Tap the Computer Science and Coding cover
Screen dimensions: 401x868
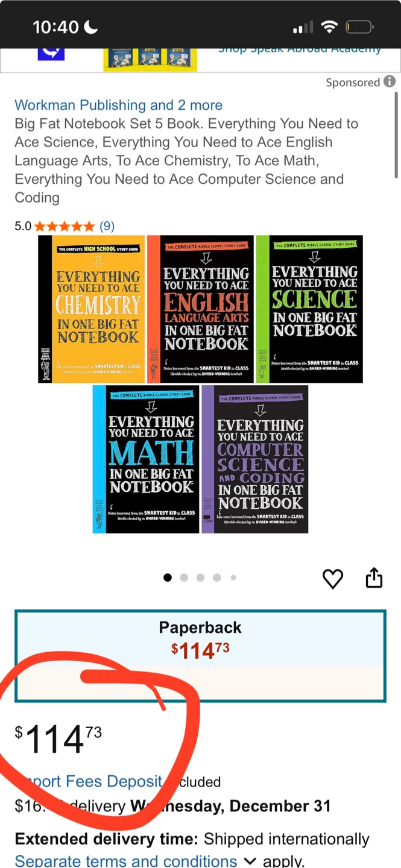[254, 459]
